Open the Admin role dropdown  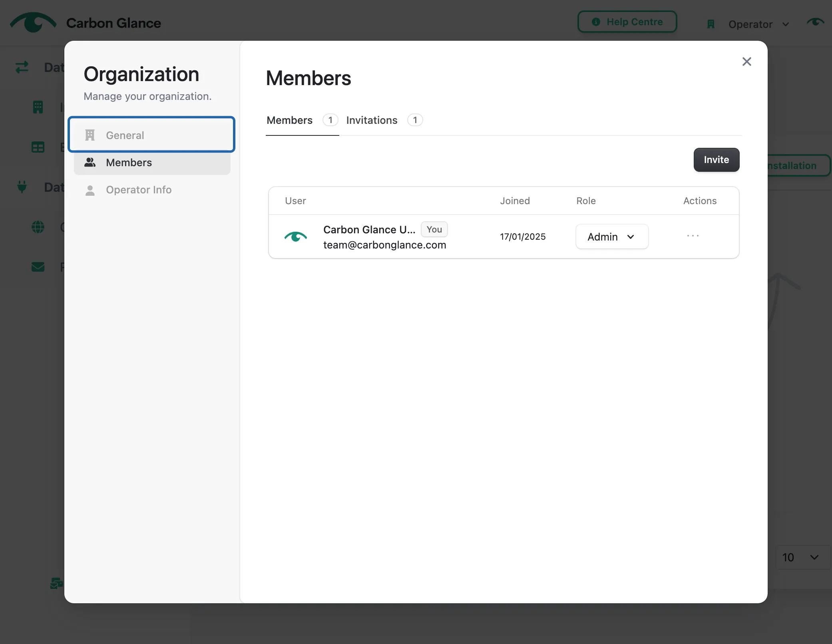click(x=612, y=237)
